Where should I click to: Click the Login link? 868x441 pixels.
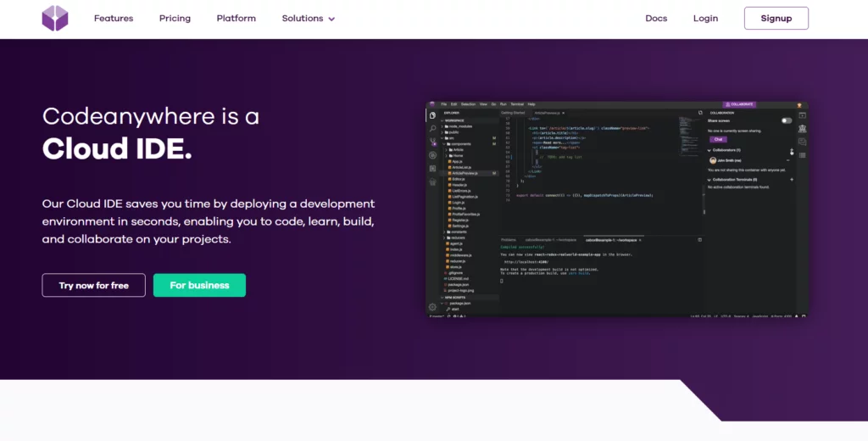tap(705, 19)
